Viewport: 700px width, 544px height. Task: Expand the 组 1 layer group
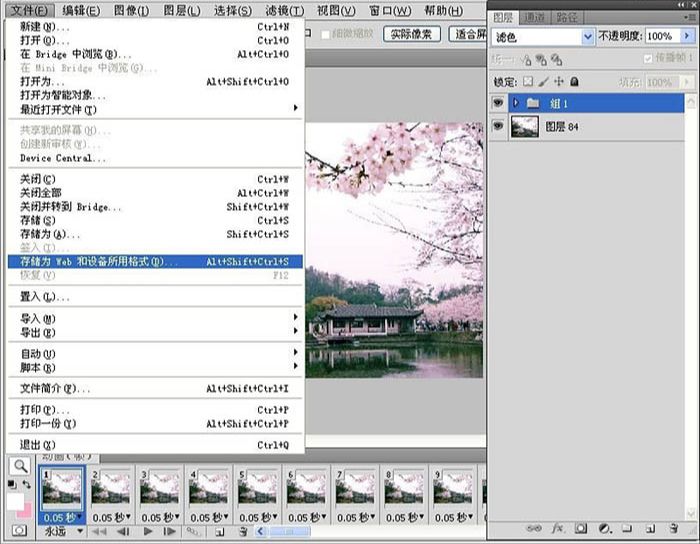click(516, 103)
